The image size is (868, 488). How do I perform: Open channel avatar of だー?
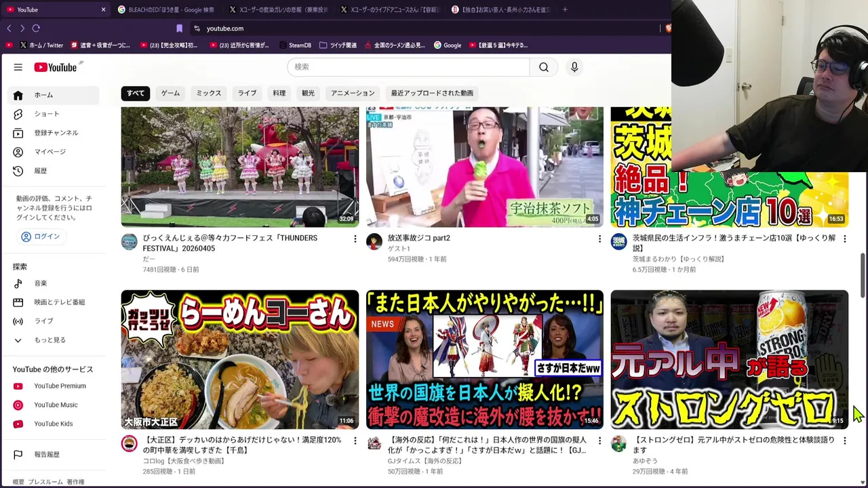click(x=129, y=242)
